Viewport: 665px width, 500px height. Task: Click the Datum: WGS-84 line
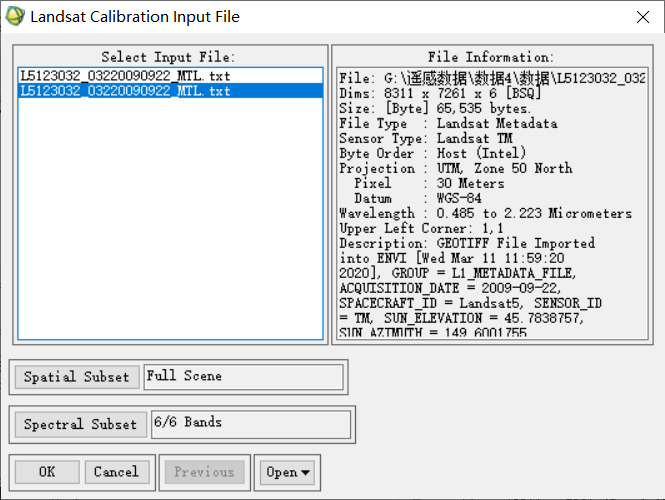point(418,198)
